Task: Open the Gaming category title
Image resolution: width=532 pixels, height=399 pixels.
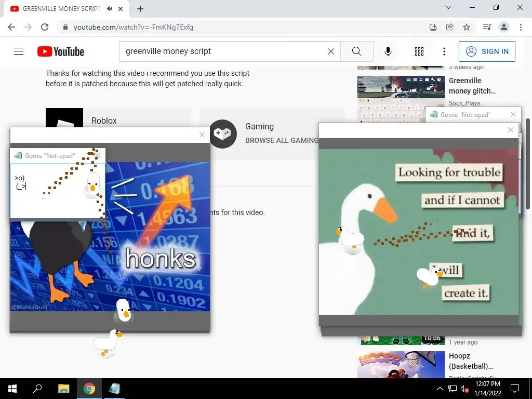Action: 259,127
